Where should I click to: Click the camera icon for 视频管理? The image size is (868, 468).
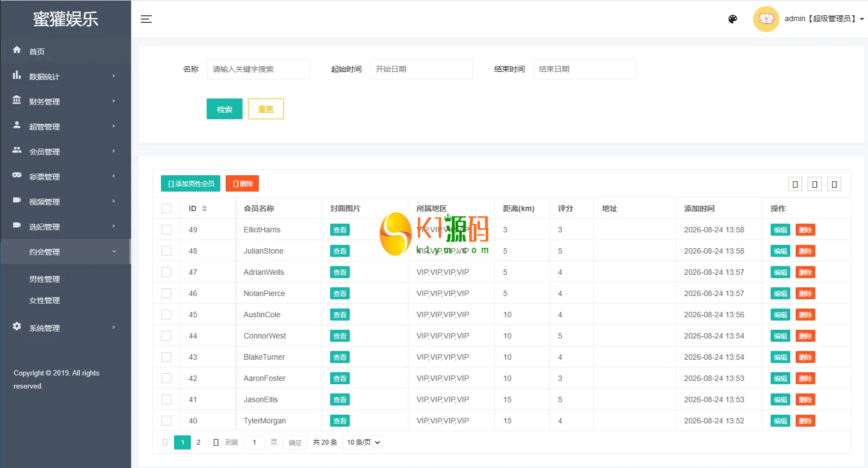pyautogui.click(x=17, y=200)
